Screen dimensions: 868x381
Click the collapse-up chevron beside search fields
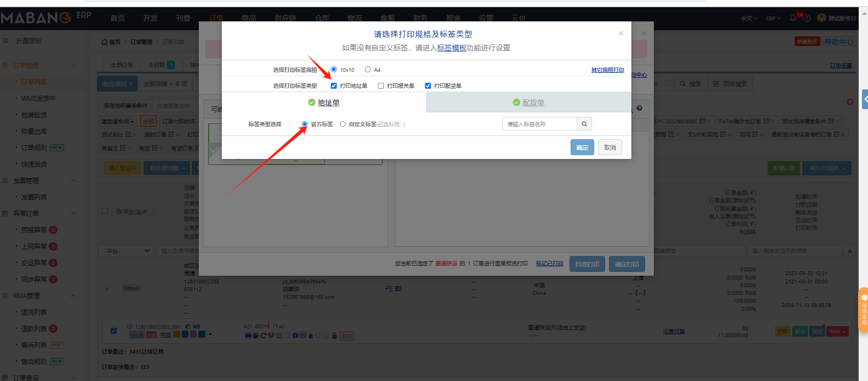pos(849,251)
